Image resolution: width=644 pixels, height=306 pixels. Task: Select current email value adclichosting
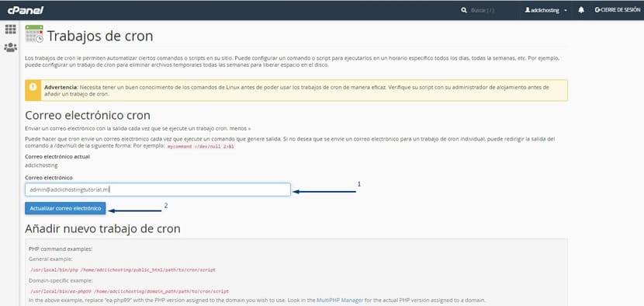(x=41, y=165)
